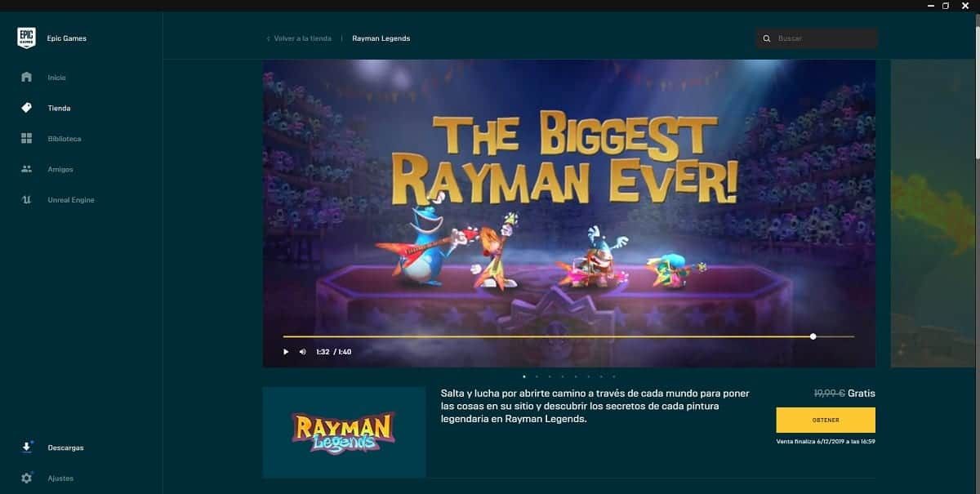Screen dimensions: 980x494
Task: Go to Inicio in the sidebar
Action: [x=56, y=78]
